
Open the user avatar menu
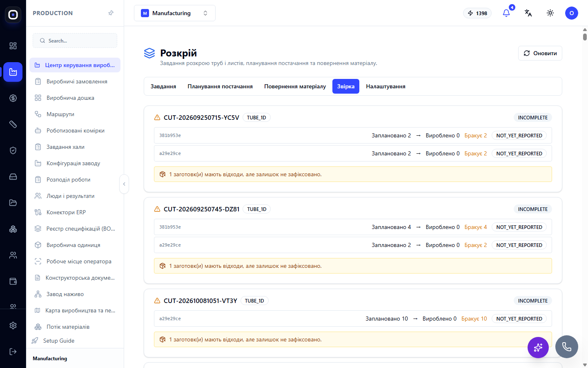click(572, 13)
